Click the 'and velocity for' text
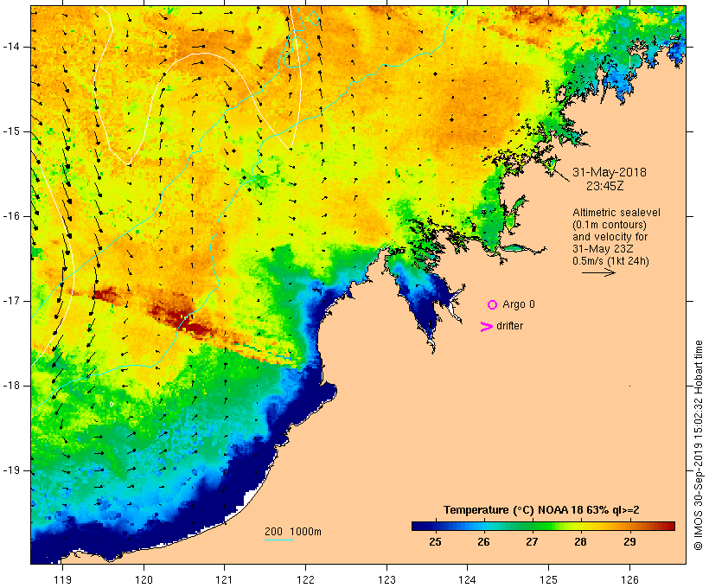The width and height of the screenshot is (709, 588). (x=610, y=237)
